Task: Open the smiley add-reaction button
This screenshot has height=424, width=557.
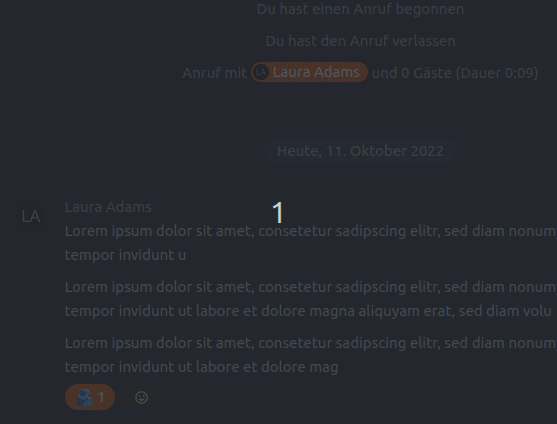Action: point(141,397)
